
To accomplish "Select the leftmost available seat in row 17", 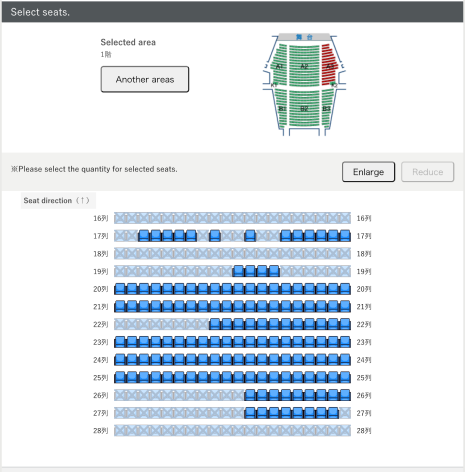I will click(x=144, y=236).
